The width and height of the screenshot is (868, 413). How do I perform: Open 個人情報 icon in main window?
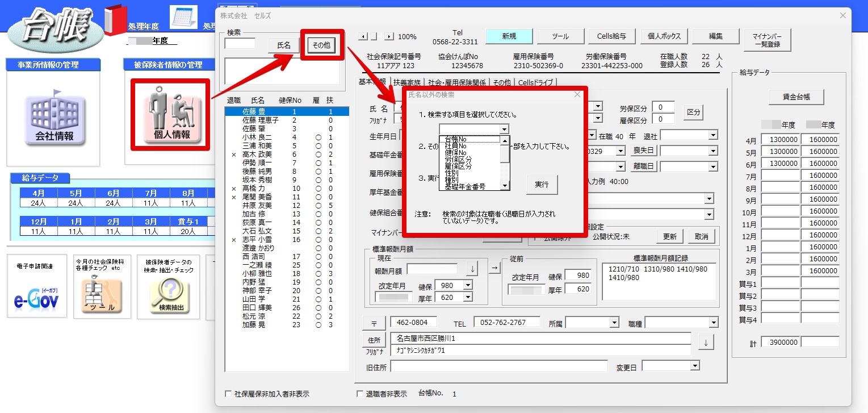tap(171, 115)
